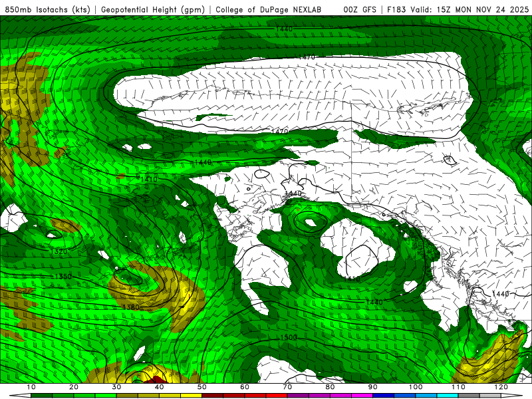Click the light gray swatch before 120
The height and width of the screenshot is (399, 532).
491,396
